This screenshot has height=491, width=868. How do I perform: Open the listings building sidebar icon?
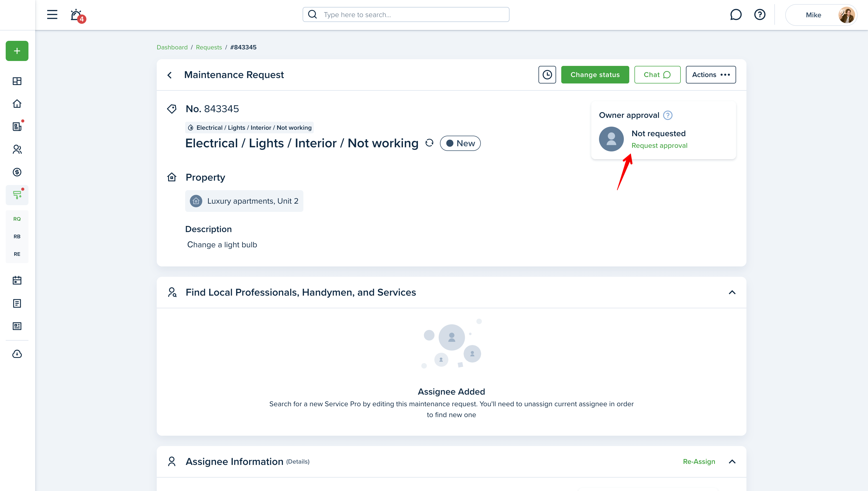click(x=17, y=126)
